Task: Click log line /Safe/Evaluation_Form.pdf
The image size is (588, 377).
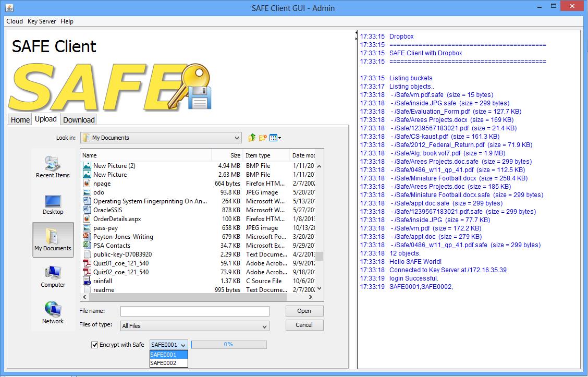Action: click(440, 112)
